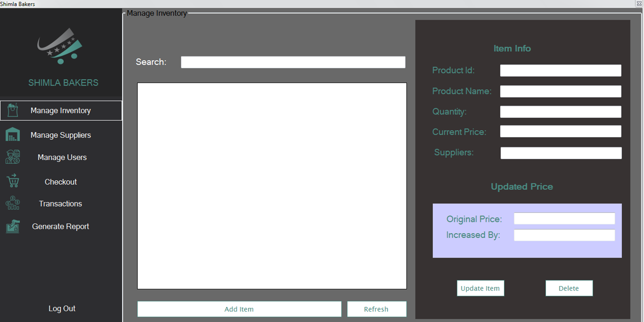Open the Manage Inventory menu item

point(61,110)
